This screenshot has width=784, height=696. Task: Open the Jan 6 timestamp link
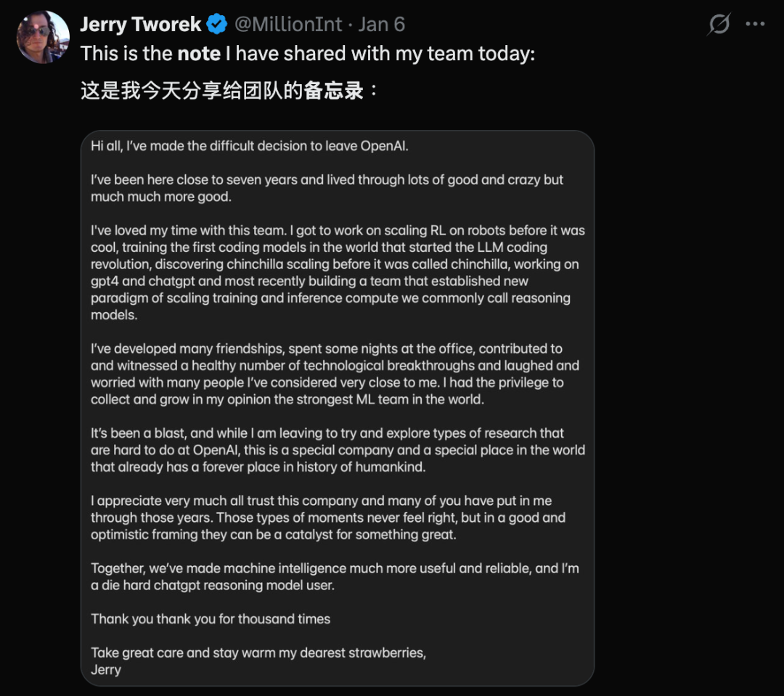pyautogui.click(x=382, y=25)
